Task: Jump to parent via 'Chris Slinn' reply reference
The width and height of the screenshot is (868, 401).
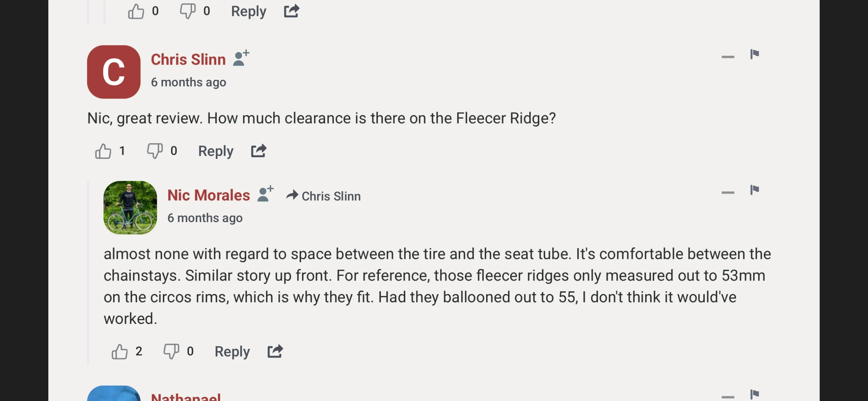Action: 331,196
